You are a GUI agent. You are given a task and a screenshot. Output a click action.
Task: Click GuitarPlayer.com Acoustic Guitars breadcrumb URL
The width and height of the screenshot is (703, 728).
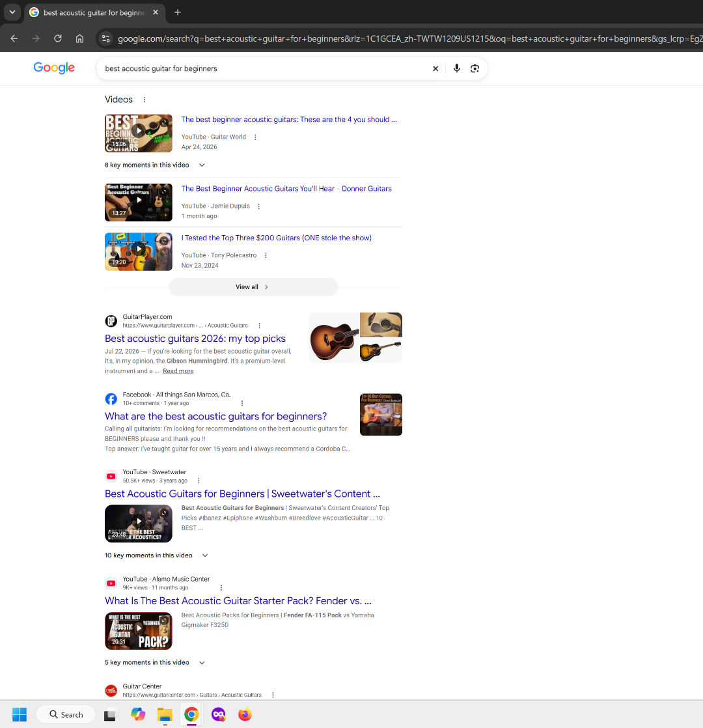point(185,326)
